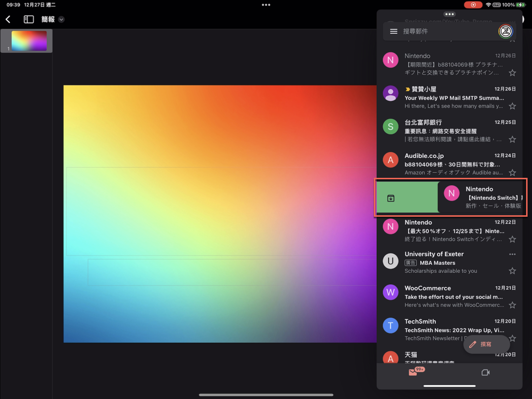Select slide 1 thumbnail in navigator

(29, 41)
